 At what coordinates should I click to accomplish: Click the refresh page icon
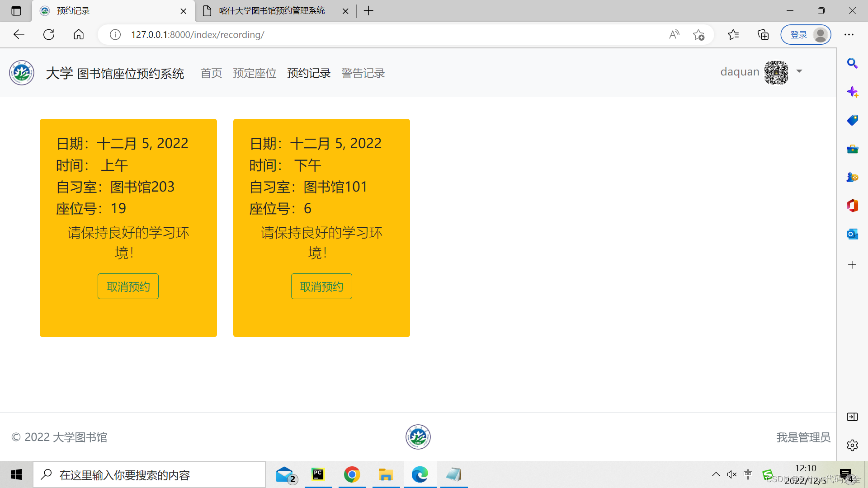tap(49, 35)
